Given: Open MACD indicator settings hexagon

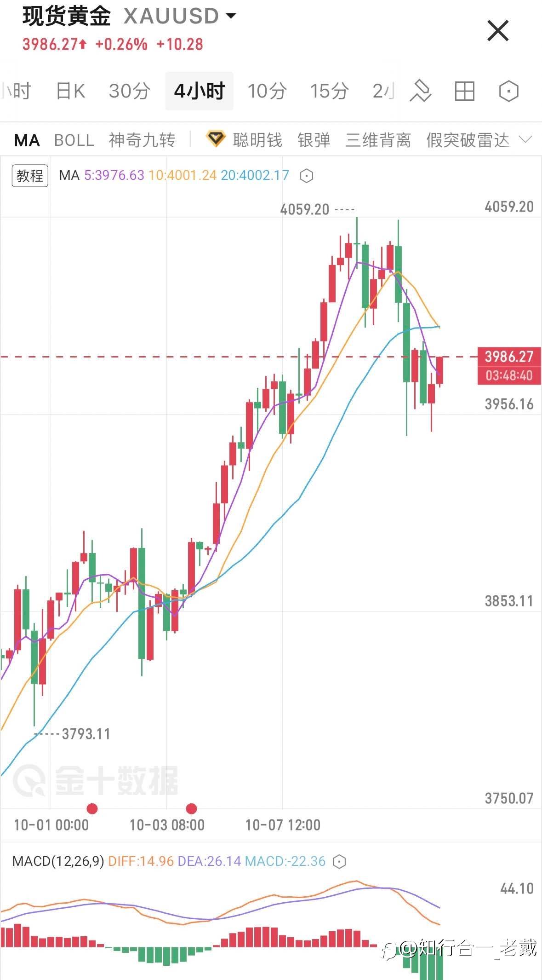Looking at the screenshot, I should click(x=339, y=861).
